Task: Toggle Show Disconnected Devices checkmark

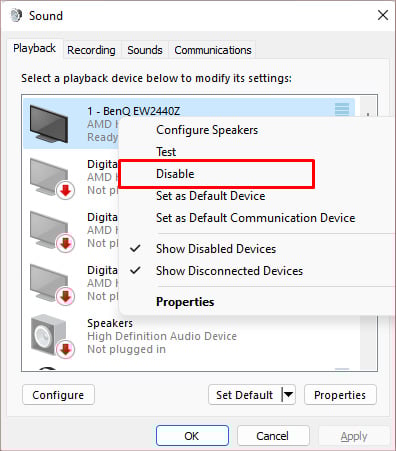Action: click(x=135, y=270)
